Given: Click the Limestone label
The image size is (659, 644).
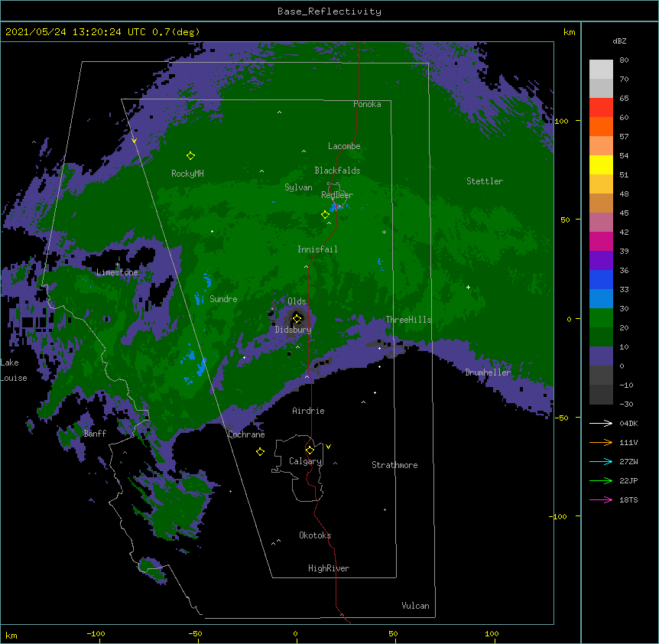Looking at the screenshot, I should coord(117,272).
